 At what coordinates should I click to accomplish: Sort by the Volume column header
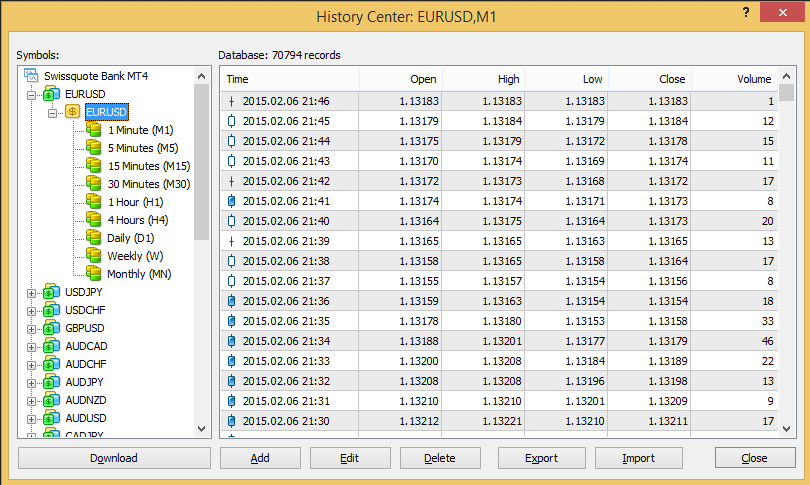tap(735, 79)
